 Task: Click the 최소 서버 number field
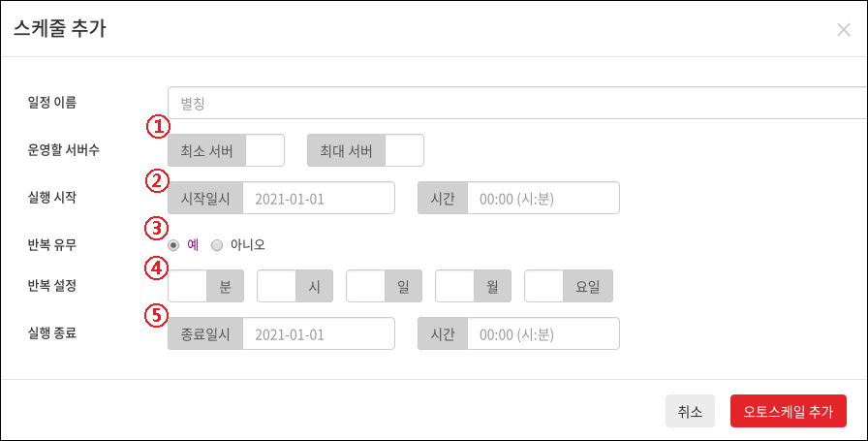point(264,150)
